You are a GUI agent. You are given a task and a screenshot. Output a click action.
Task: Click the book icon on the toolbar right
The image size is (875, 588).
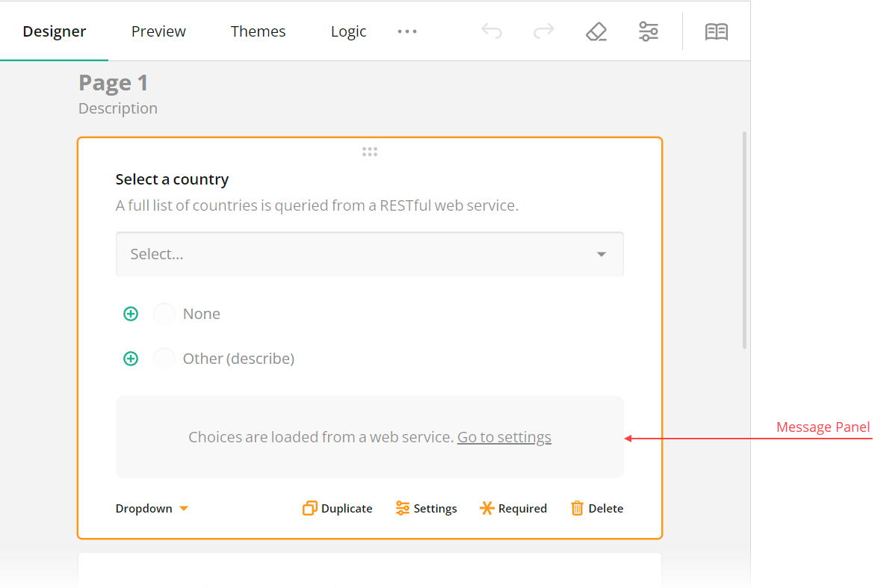(716, 31)
